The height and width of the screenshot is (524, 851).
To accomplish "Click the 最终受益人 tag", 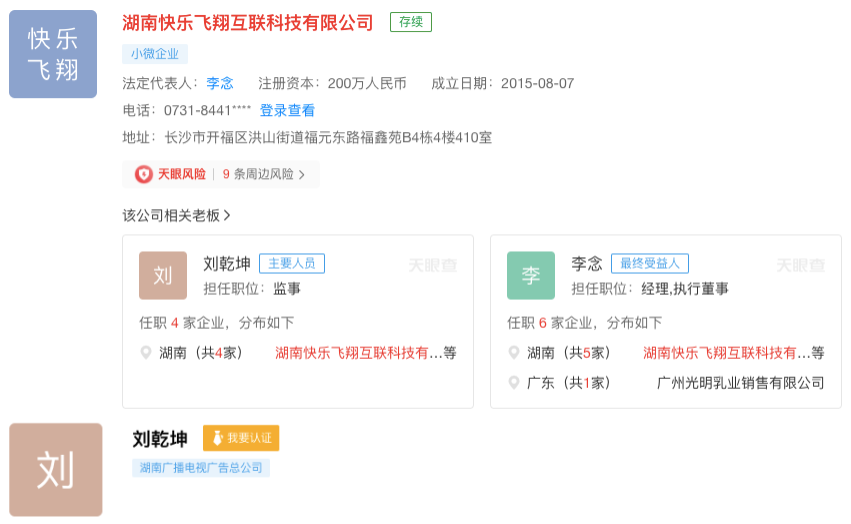I will (x=650, y=263).
